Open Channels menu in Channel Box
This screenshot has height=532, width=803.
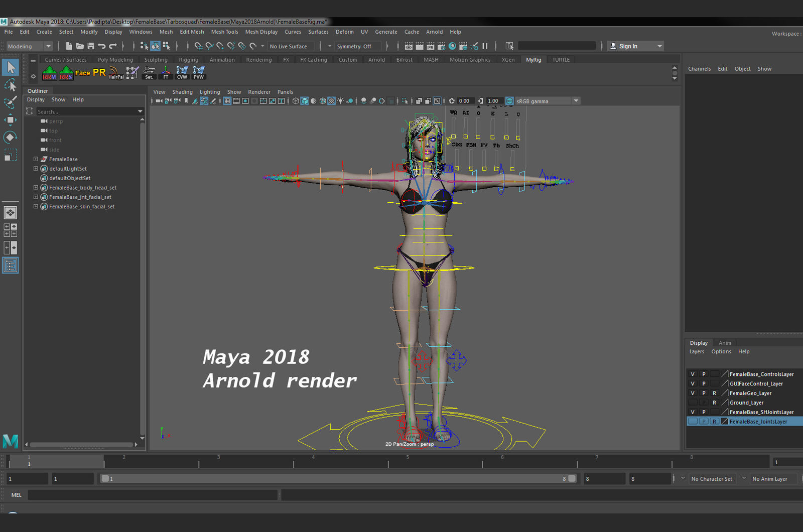(699, 69)
